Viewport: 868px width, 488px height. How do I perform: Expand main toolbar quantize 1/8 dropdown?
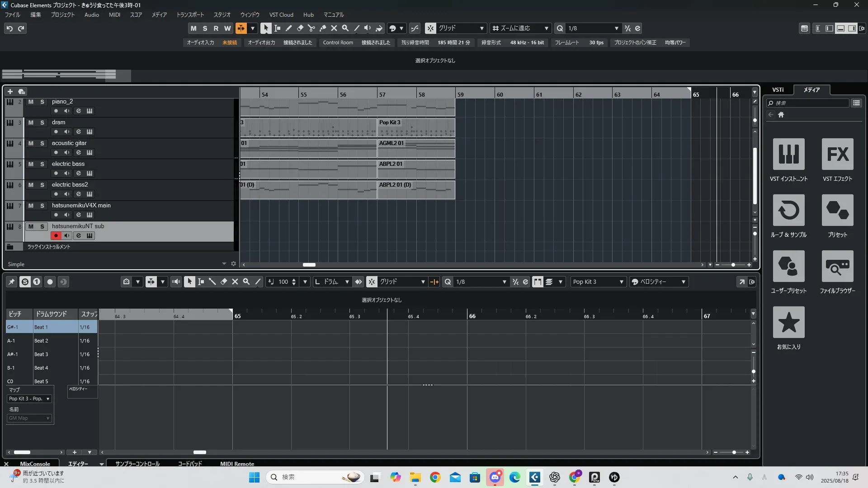pyautogui.click(x=616, y=28)
